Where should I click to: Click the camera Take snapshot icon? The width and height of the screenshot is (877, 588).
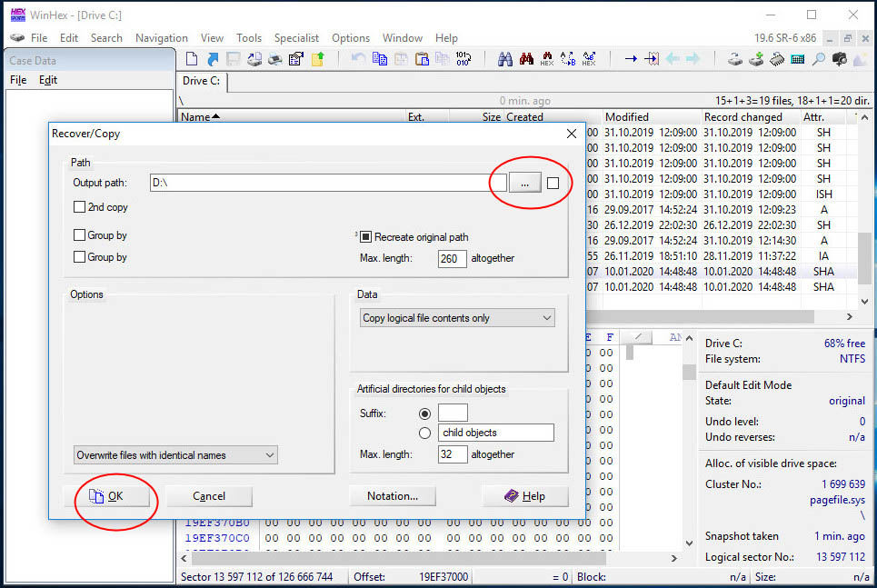click(x=840, y=59)
